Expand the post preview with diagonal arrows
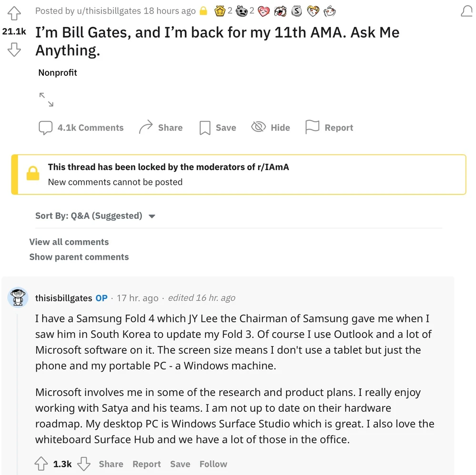The width and height of the screenshot is (476, 475). [x=46, y=99]
